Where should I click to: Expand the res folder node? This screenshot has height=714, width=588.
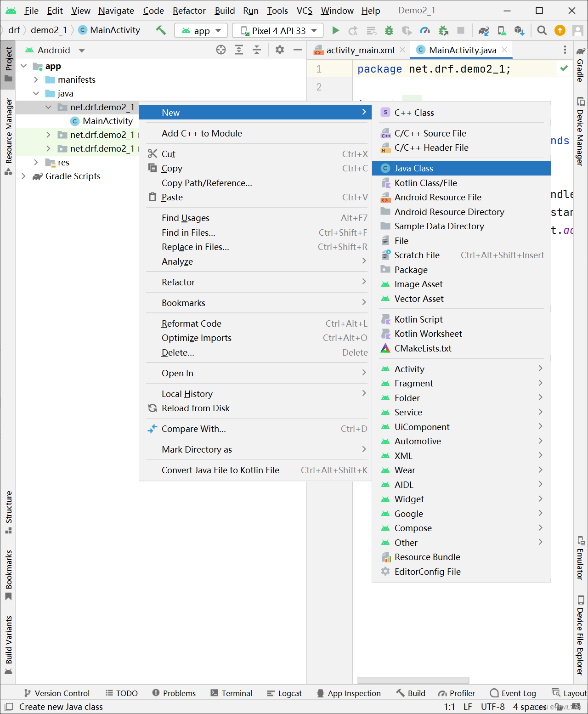point(36,162)
